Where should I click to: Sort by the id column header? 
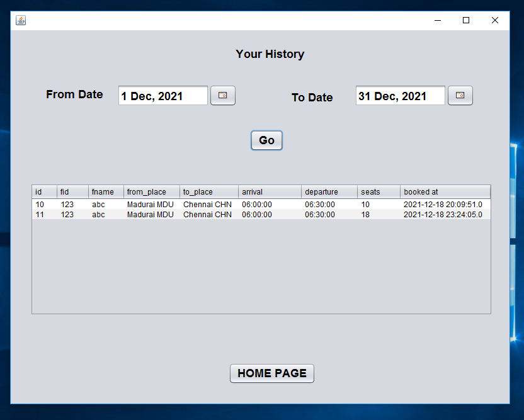coord(45,192)
